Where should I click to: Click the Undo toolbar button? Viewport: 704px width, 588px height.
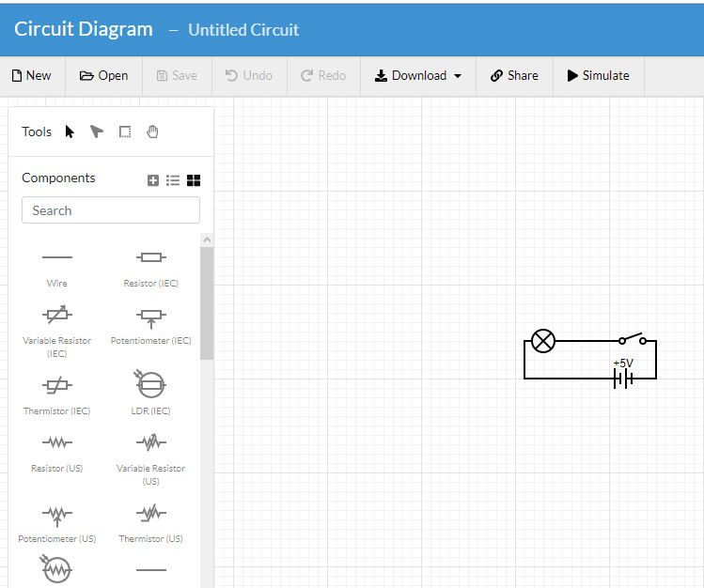click(x=249, y=75)
